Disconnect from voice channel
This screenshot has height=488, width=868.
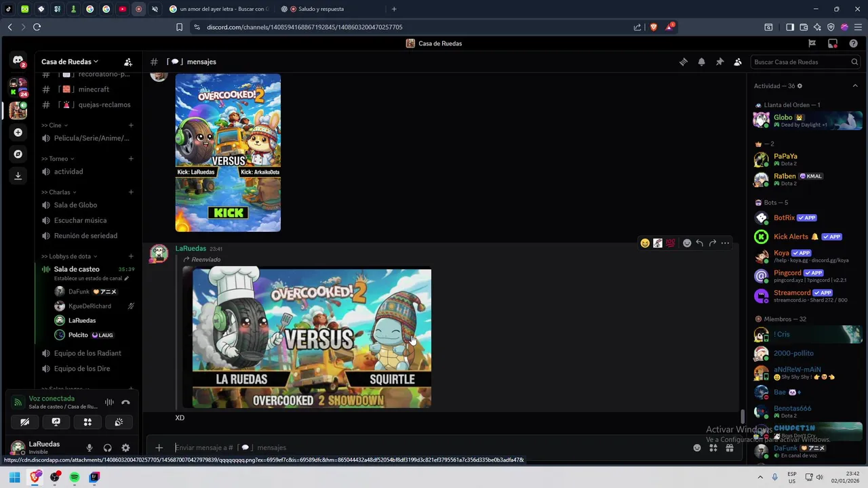125,402
